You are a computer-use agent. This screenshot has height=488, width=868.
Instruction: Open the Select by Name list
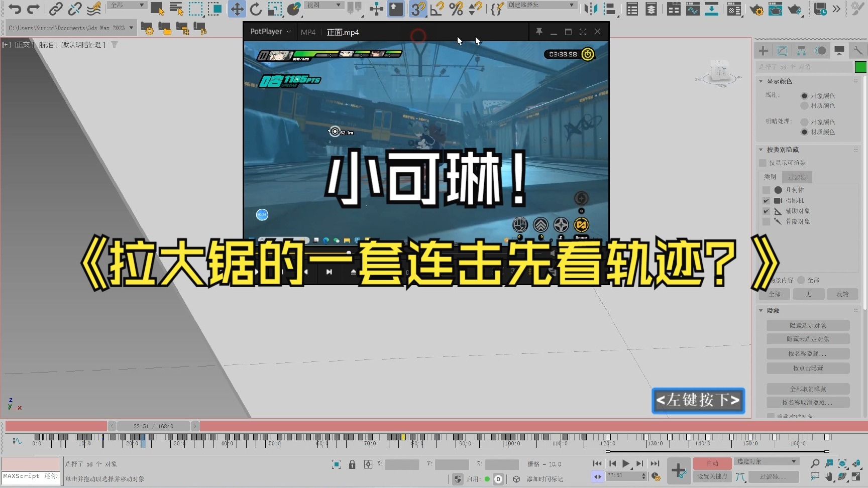pyautogui.click(x=176, y=9)
